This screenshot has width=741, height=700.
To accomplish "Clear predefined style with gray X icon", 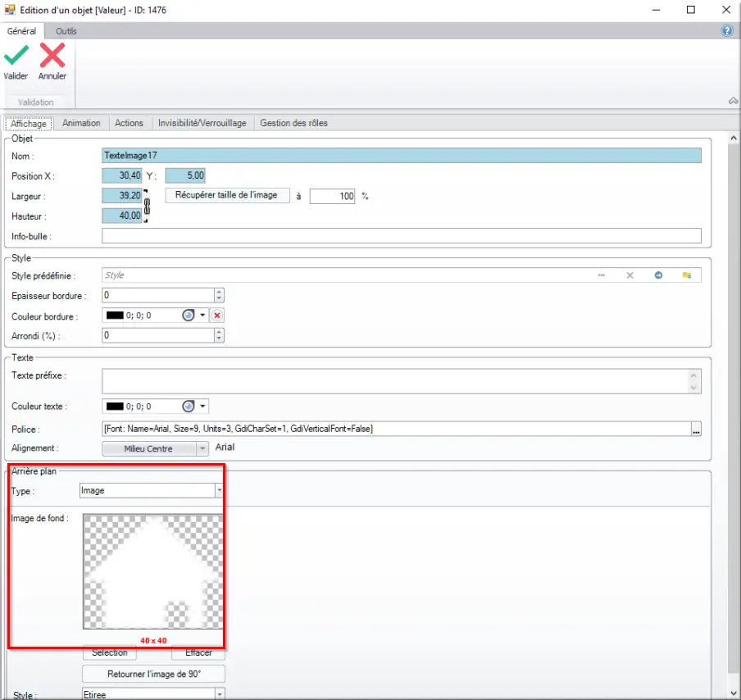I will (630, 275).
